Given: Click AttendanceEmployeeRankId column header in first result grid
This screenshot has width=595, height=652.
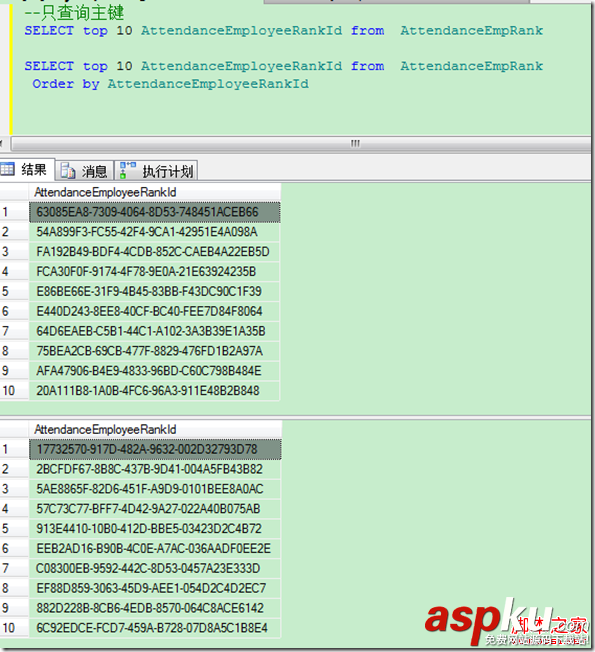Looking at the screenshot, I should (x=155, y=192).
